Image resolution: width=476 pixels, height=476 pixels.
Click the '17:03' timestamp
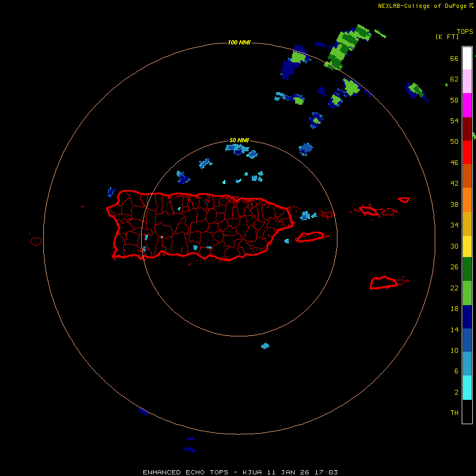pyautogui.click(x=326, y=472)
